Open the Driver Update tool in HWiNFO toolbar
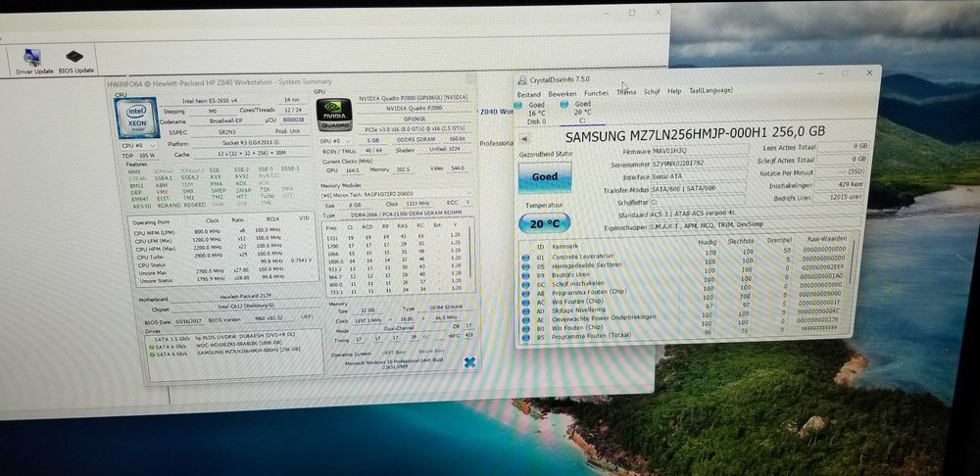The height and width of the screenshot is (476, 980). 33,62
